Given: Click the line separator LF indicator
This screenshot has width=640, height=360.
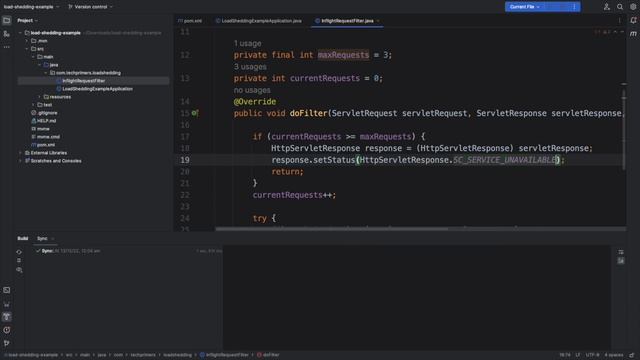Looking at the screenshot, I should [578, 355].
